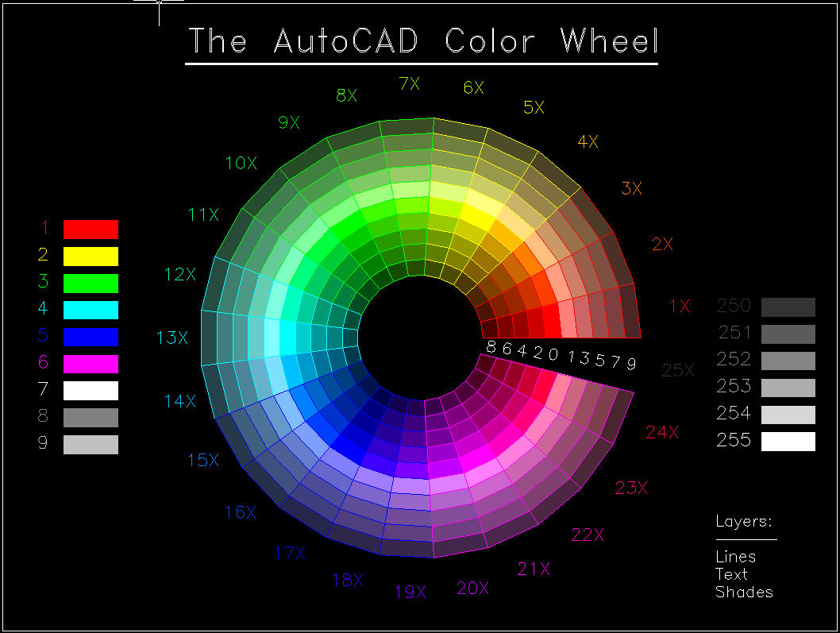Choose the light gray swatch labeled 9

91,444
